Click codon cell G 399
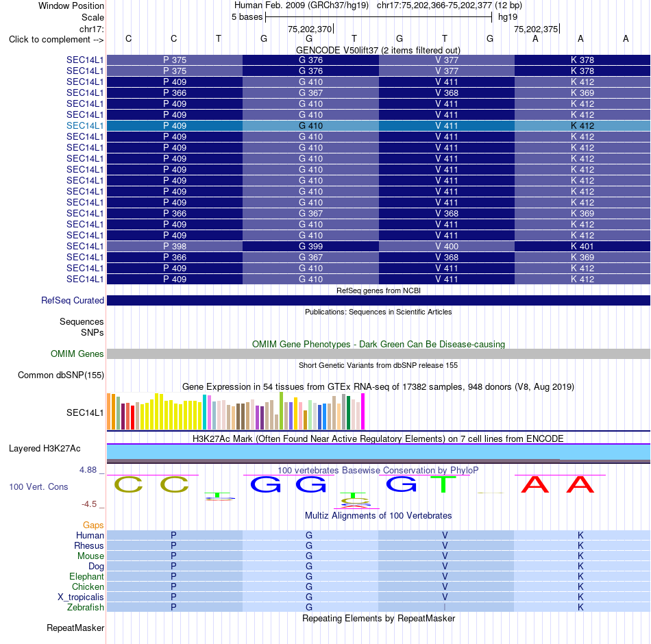Image resolution: width=651 pixels, height=644 pixels. (x=310, y=246)
